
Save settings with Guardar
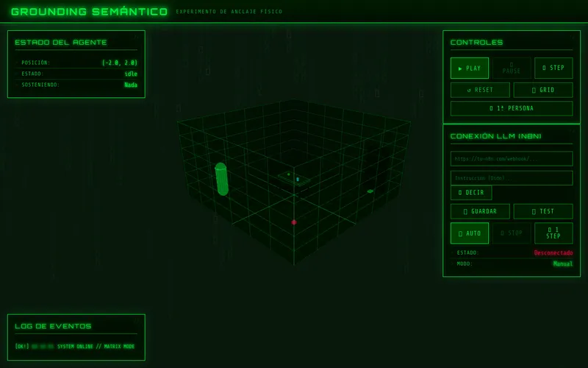pyautogui.click(x=480, y=211)
